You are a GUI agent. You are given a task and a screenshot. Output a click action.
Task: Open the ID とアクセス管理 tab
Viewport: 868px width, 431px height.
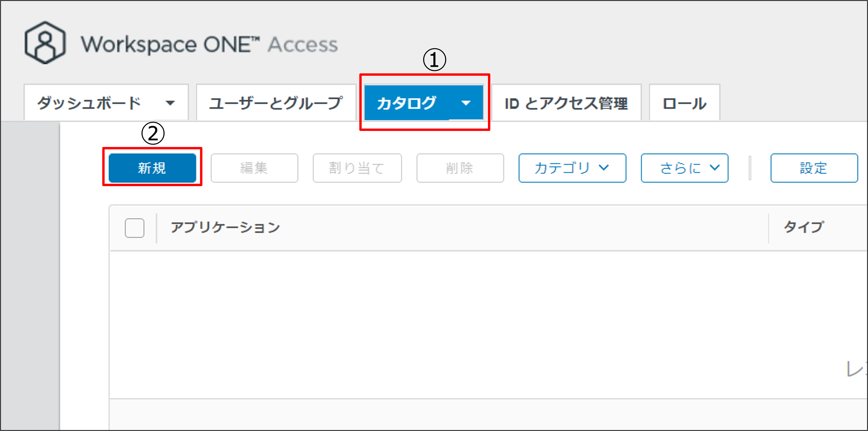tap(566, 104)
